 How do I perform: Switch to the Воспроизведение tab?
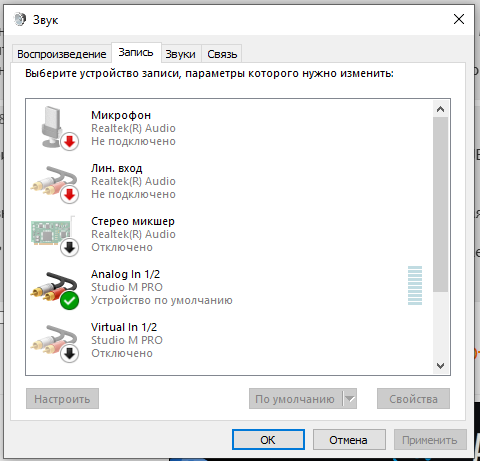(62, 54)
